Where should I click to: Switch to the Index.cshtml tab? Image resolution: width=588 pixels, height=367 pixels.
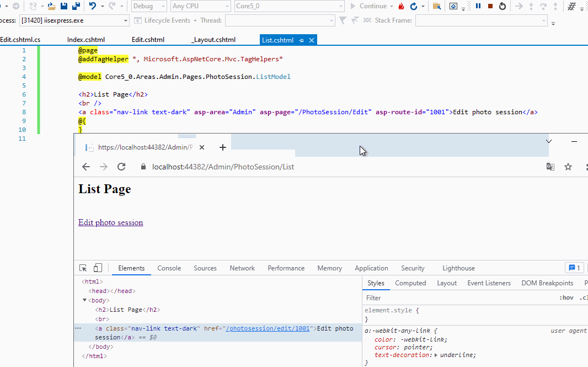click(86, 40)
